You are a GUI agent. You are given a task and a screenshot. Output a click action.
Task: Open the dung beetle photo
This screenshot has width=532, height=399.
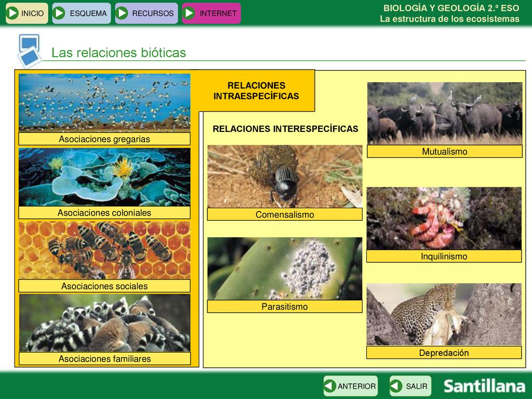point(285,177)
